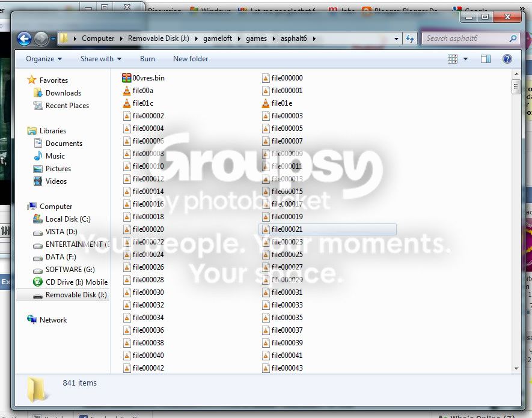Image resolution: width=532 pixels, height=418 pixels.
Task: Select the file000018 icon
Action: [x=127, y=217]
